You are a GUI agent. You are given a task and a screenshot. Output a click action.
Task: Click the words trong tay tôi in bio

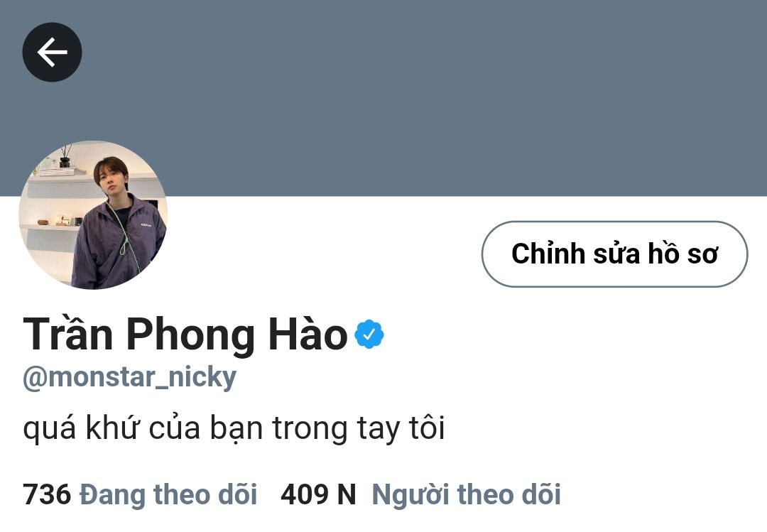359,428
